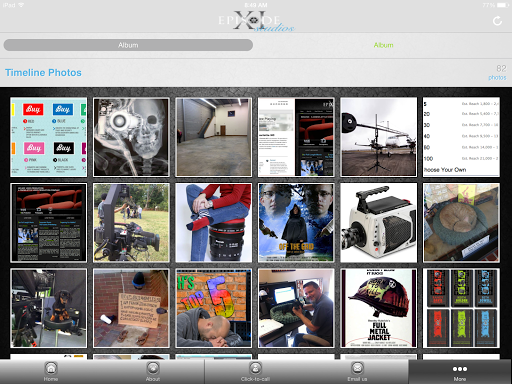Open the dachshund puppy on tripod photo

(49, 308)
